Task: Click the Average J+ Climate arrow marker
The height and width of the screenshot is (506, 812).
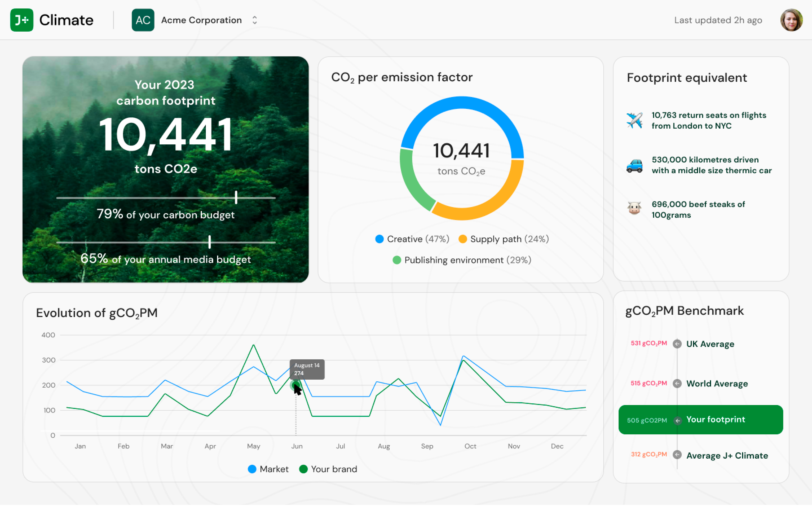Action: (677, 454)
